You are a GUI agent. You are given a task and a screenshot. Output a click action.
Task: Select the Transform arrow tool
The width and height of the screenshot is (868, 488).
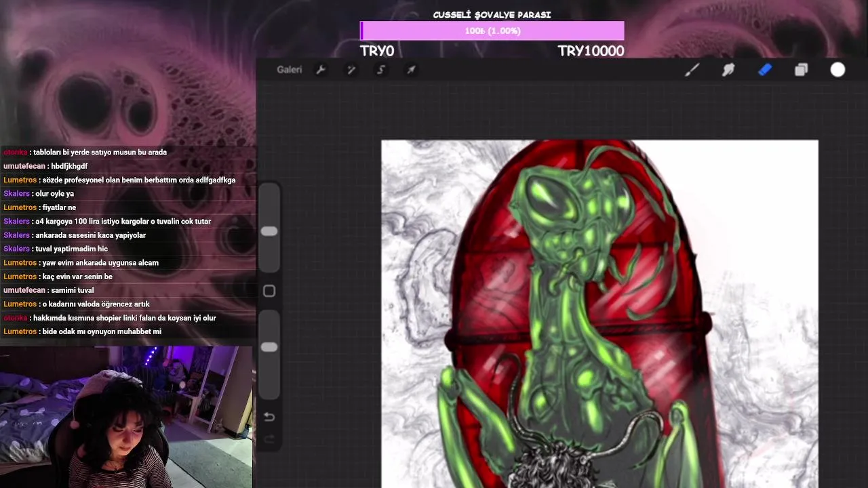coord(411,70)
